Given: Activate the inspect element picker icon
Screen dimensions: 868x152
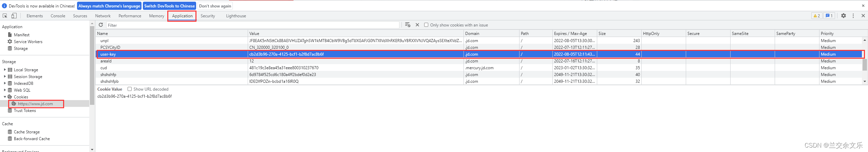Looking at the screenshot, I should click(x=5, y=16).
